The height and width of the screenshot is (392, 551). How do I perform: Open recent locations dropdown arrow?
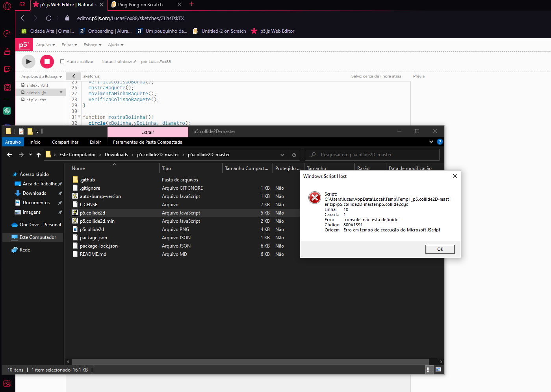click(30, 155)
